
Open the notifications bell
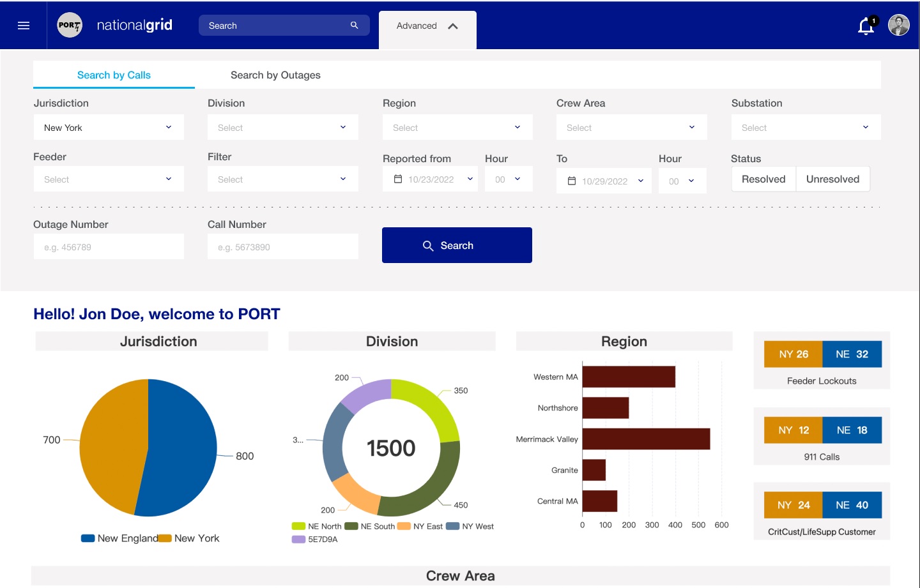(866, 26)
